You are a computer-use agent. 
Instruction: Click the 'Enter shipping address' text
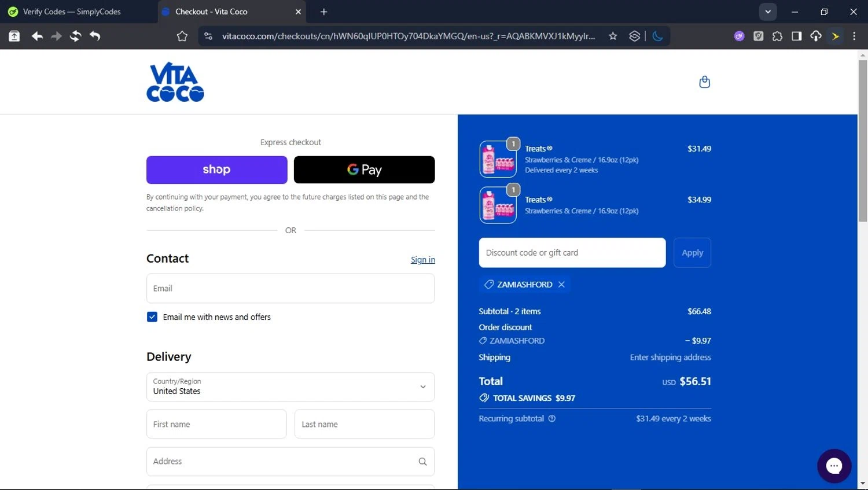click(670, 358)
